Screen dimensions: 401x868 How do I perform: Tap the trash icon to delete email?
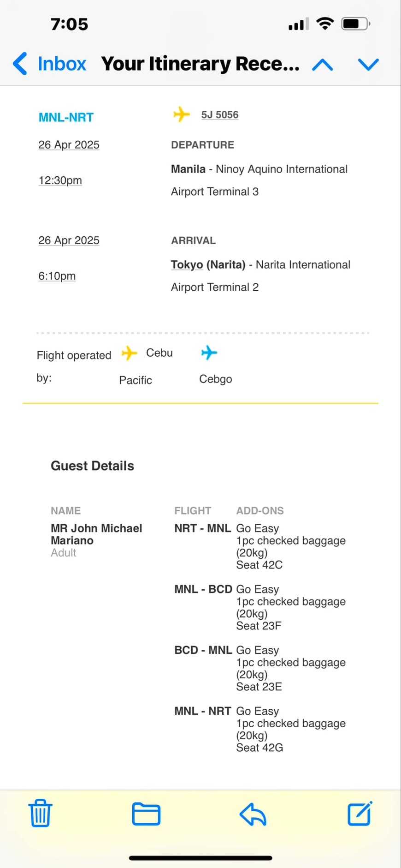click(x=41, y=814)
